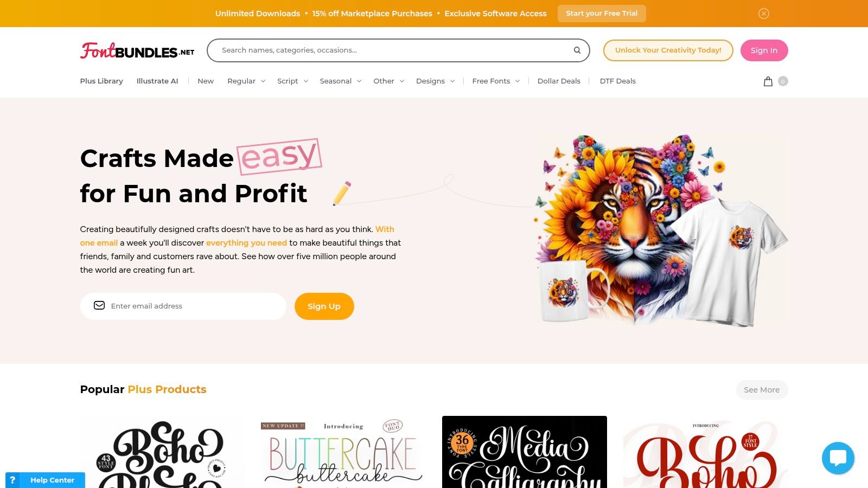Open the Media Calligraphy font thumbnail
This screenshot has height=488, width=868.
525,452
